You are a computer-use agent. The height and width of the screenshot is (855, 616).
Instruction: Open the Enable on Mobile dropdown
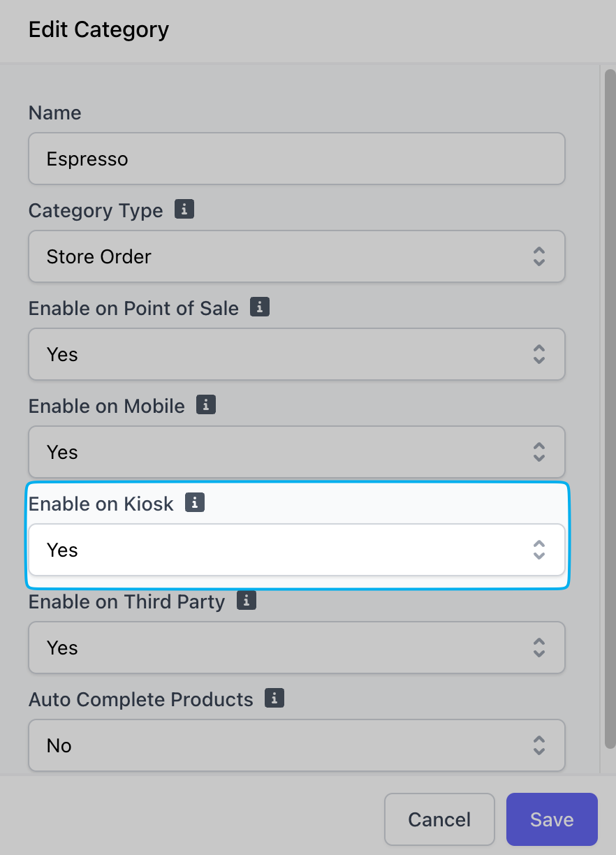click(297, 452)
